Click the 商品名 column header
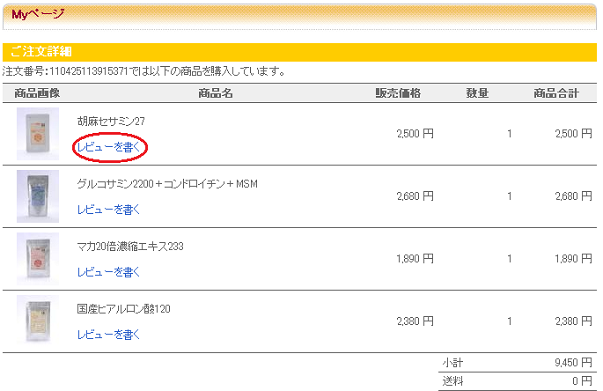 pyautogui.click(x=215, y=93)
